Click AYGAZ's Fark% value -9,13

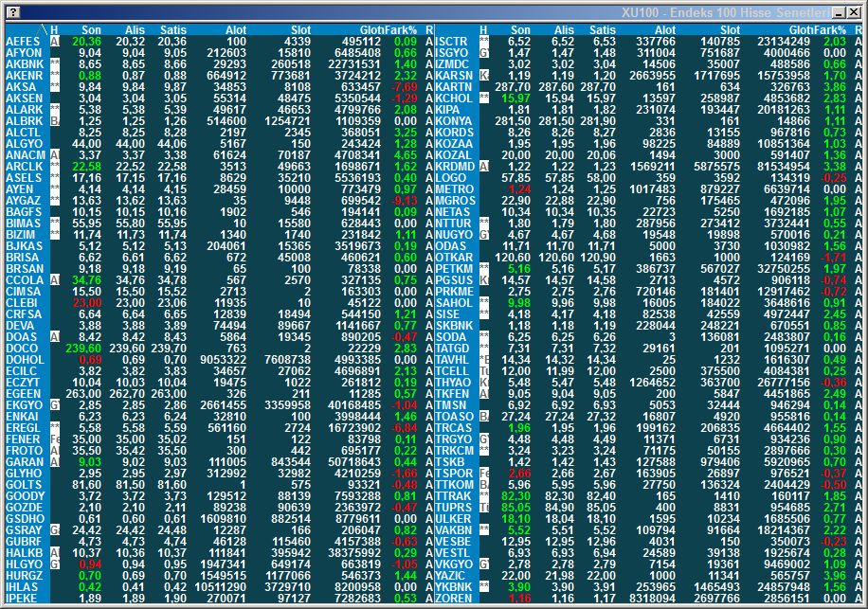tap(405, 200)
